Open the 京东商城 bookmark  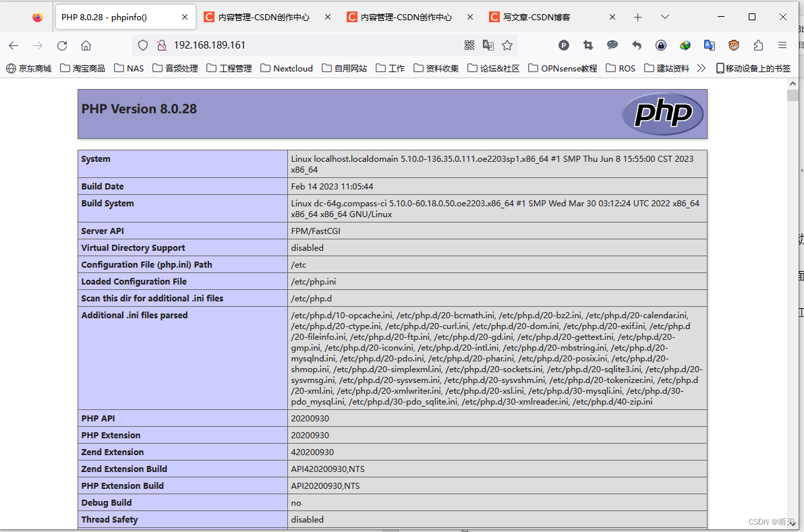pyautogui.click(x=28, y=67)
